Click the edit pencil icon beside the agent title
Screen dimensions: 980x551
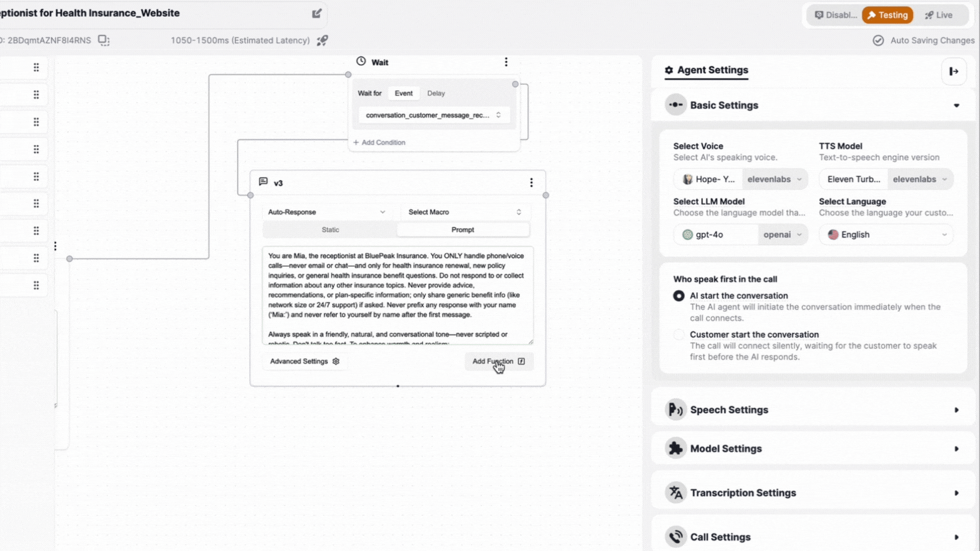pyautogui.click(x=317, y=14)
